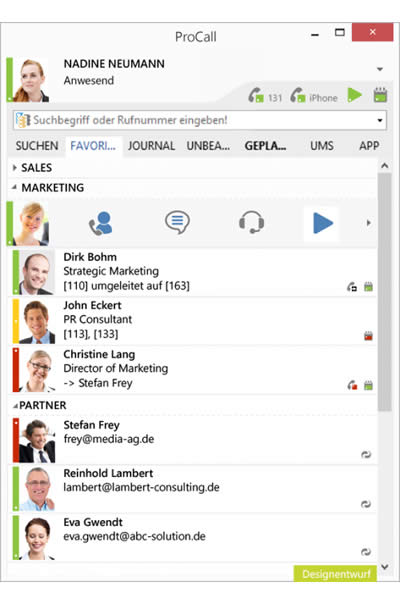Image resolution: width=400 pixels, height=600 pixels.
Task: Expand the SALES group
Action: [x=15, y=167]
